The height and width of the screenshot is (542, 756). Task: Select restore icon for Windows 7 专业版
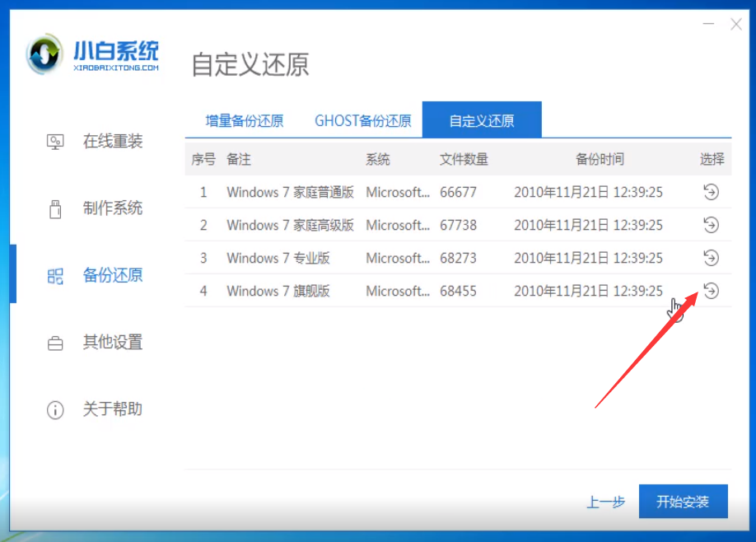(711, 258)
